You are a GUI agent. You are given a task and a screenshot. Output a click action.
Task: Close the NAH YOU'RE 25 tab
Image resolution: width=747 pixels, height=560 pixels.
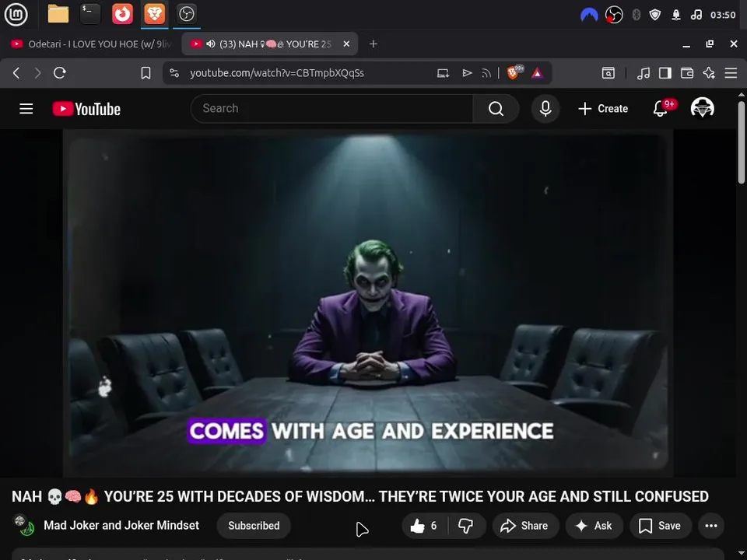[346, 44]
